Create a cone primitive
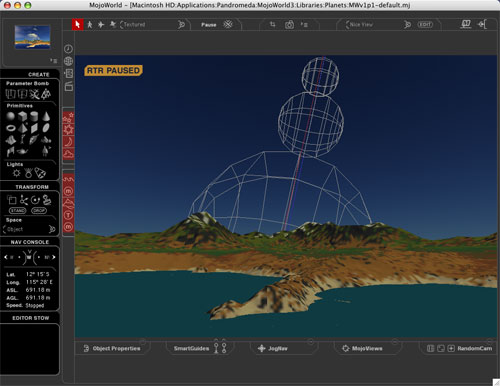The image size is (500, 386). coord(46,116)
